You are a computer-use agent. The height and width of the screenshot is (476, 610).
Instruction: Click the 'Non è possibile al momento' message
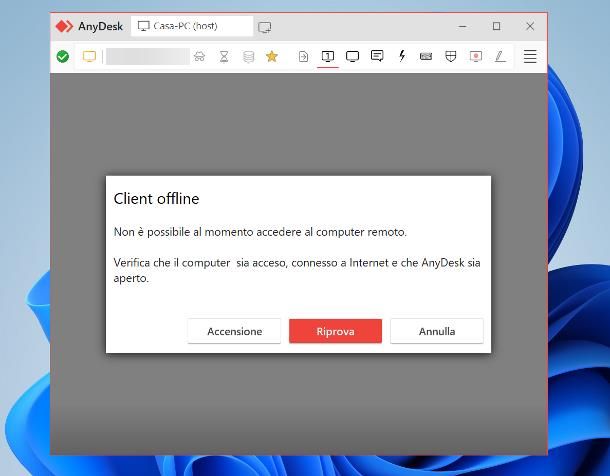(x=260, y=232)
